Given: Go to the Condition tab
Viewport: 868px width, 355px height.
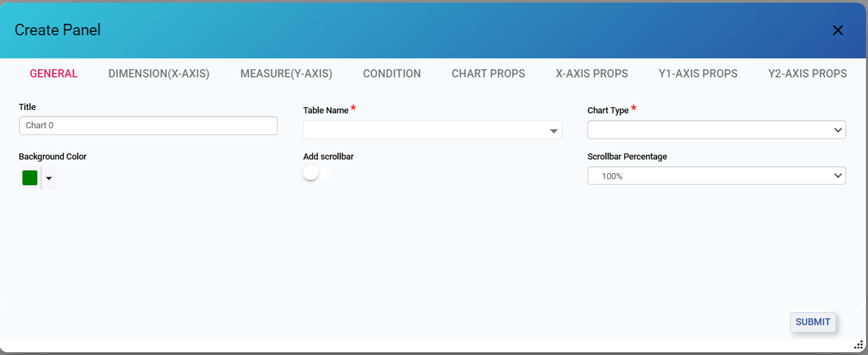Looking at the screenshot, I should click(x=392, y=73).
